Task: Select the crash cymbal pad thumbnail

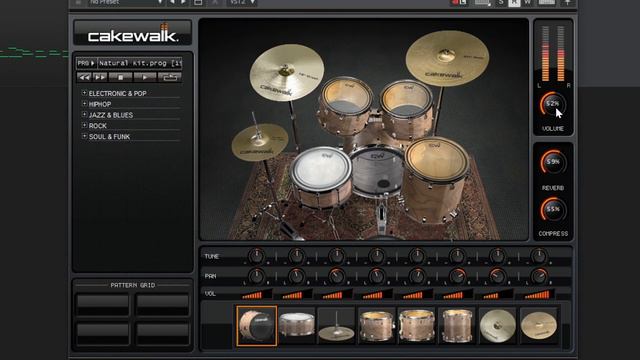Action: tap(497, 326)
